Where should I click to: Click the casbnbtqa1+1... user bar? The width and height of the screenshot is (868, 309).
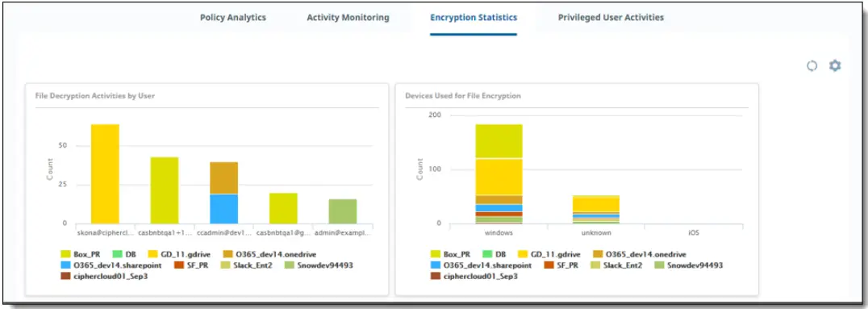[165, 190]
